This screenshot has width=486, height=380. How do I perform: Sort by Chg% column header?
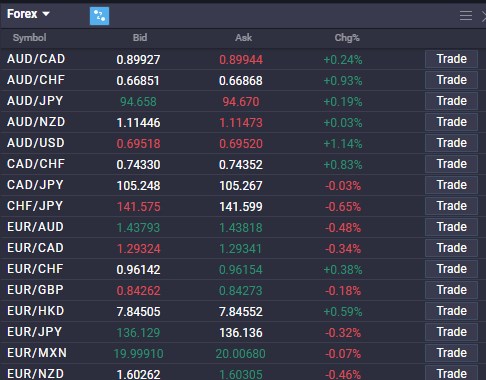point(347,38)
